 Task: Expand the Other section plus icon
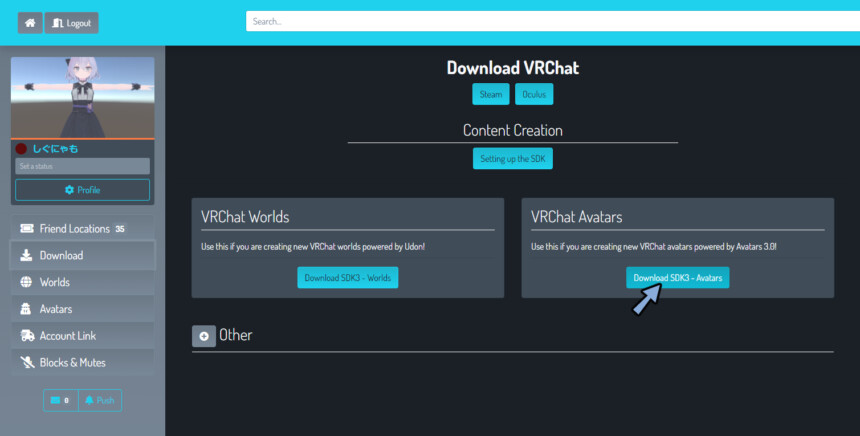pyautogui.click(x=204, y=336)
